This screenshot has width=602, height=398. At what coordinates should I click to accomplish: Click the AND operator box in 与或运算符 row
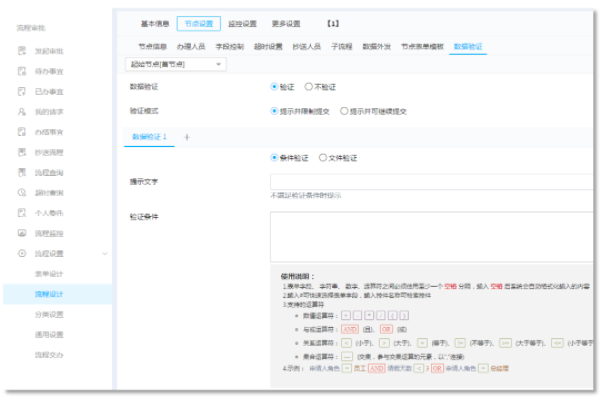(x=349, y=329)
